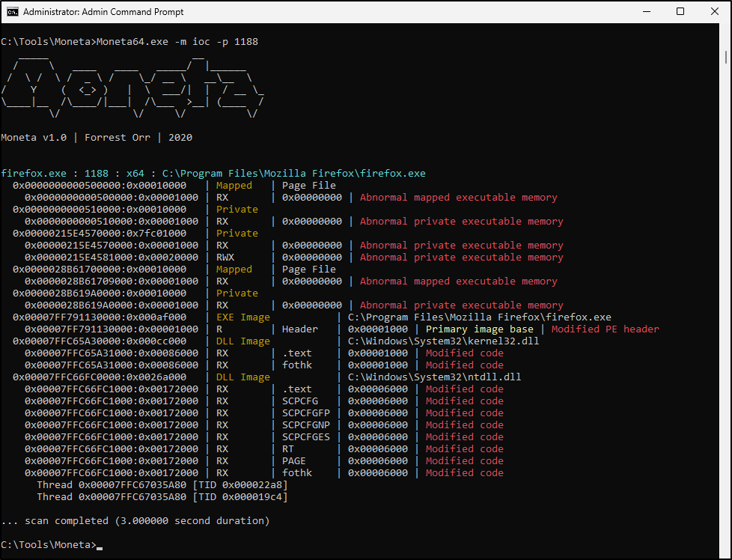Click the window title 'Administrator: Admin Command Prompt'

[103, 12]
